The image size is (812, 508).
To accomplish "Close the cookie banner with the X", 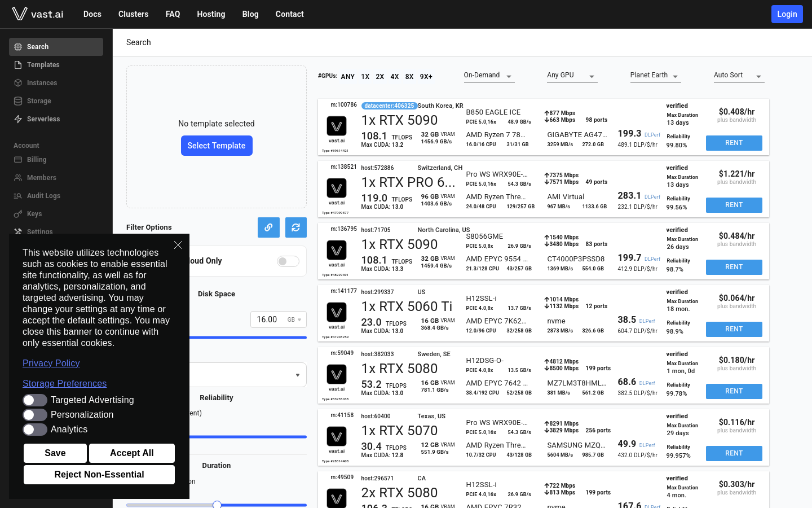I will tap(178, 245).
